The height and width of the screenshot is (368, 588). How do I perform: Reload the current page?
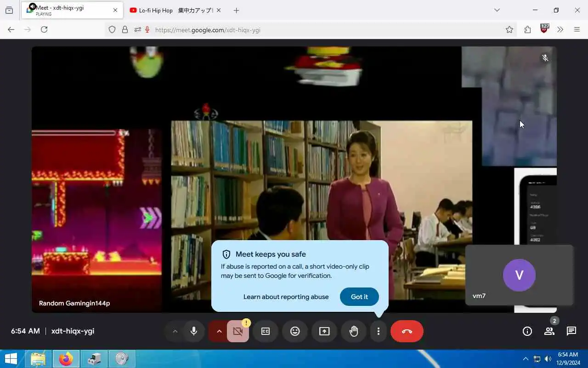(x=44, y=29)
